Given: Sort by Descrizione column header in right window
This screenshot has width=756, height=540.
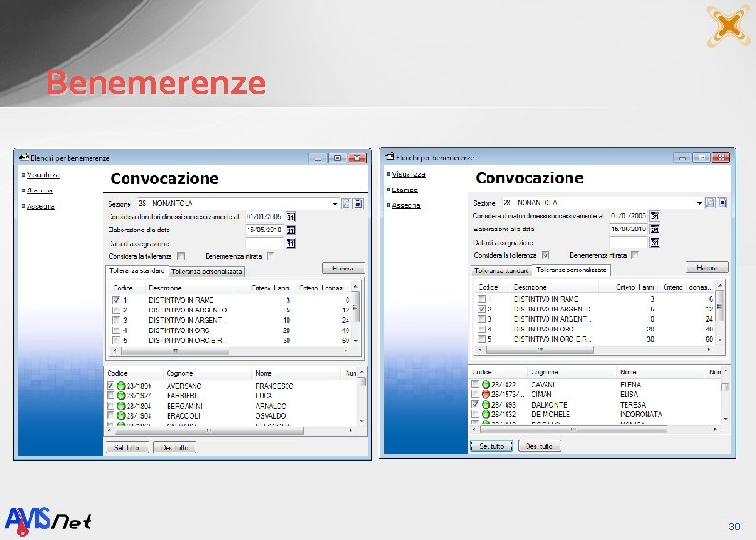Looking at the screenshot, I should (x=554, y=287).
